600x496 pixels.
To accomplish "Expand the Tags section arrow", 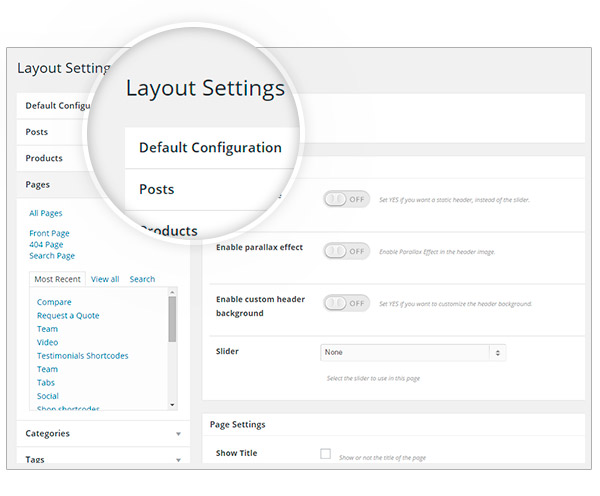I will point(178,460).
